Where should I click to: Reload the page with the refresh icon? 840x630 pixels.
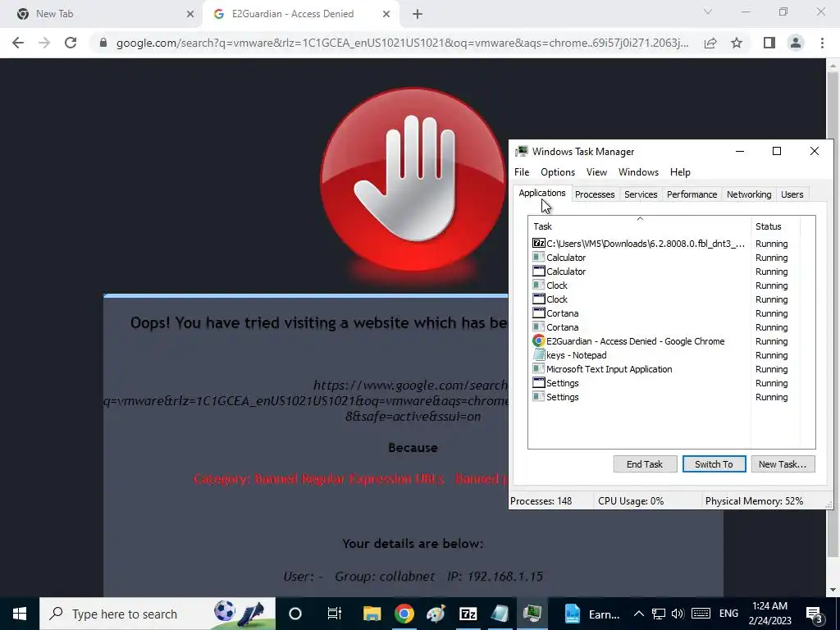[x=71, y=43]
